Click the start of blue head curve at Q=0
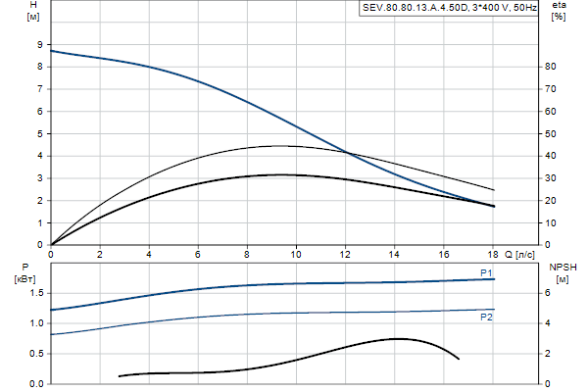The width and height of the screenshot is (588, 392). 52,50
